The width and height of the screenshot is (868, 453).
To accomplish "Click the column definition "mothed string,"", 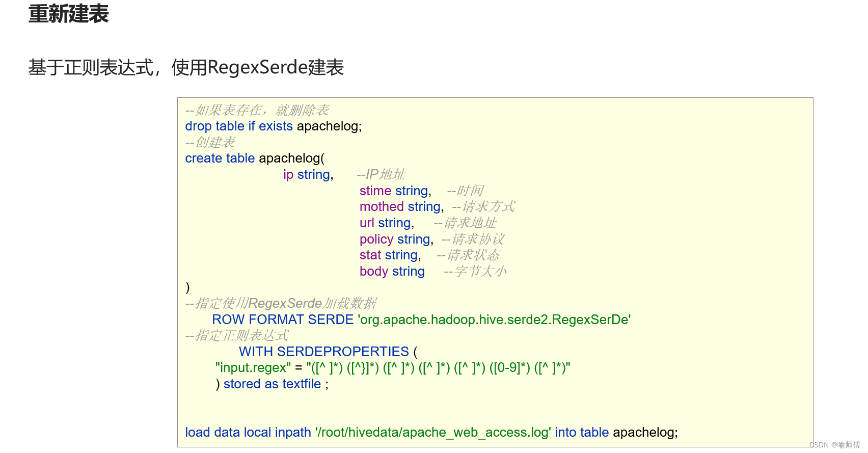I will pyautogui.click(x=401, y=207).
